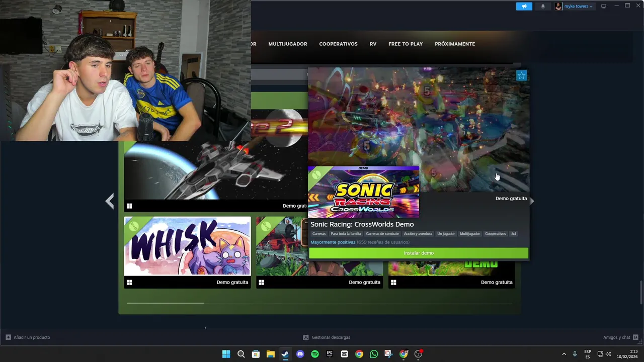Screen dimensions: 644x362
Task: Open the Steam announcements megaphone button
Action: point(524,7)
